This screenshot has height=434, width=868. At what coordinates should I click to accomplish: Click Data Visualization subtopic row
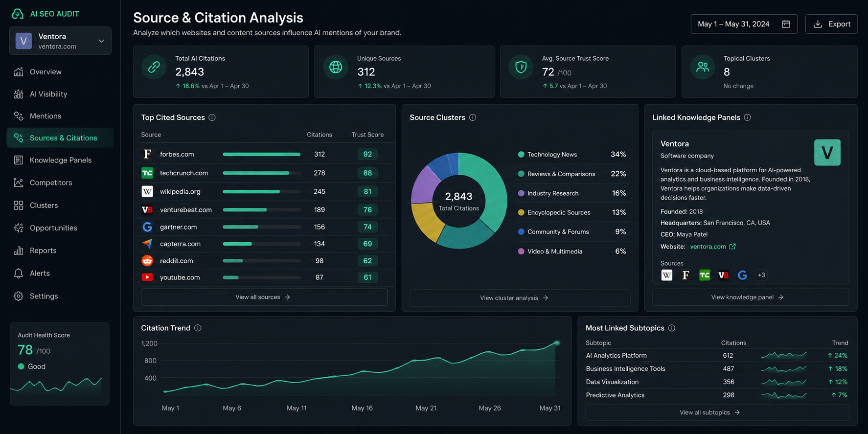tap(717, 382)
